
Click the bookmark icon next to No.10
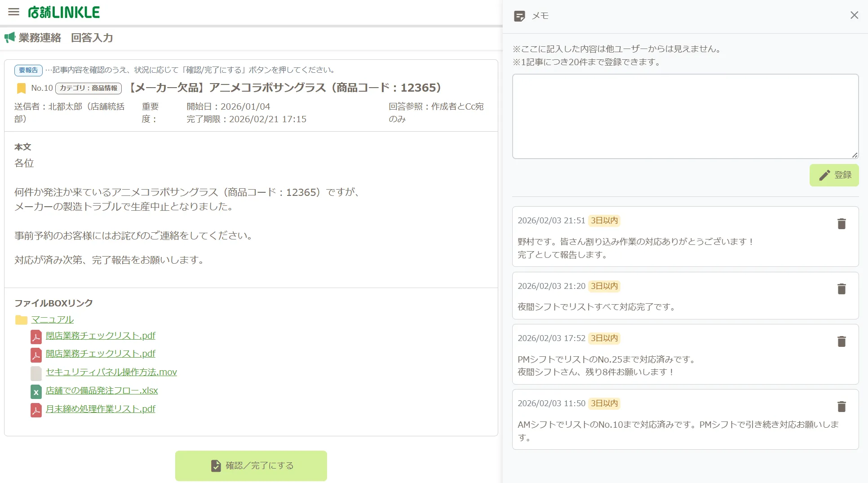pyautogui.click(x=21, y=88)
